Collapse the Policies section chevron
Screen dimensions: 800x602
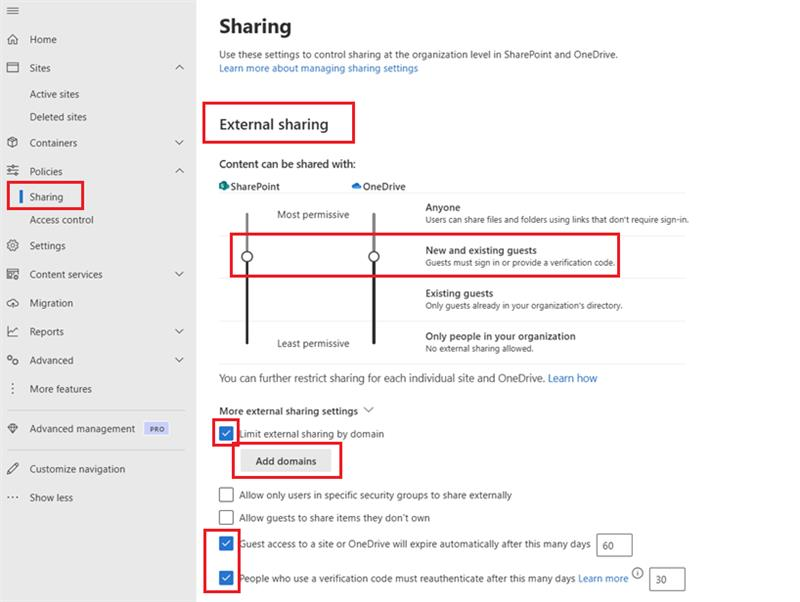[180, 170]
